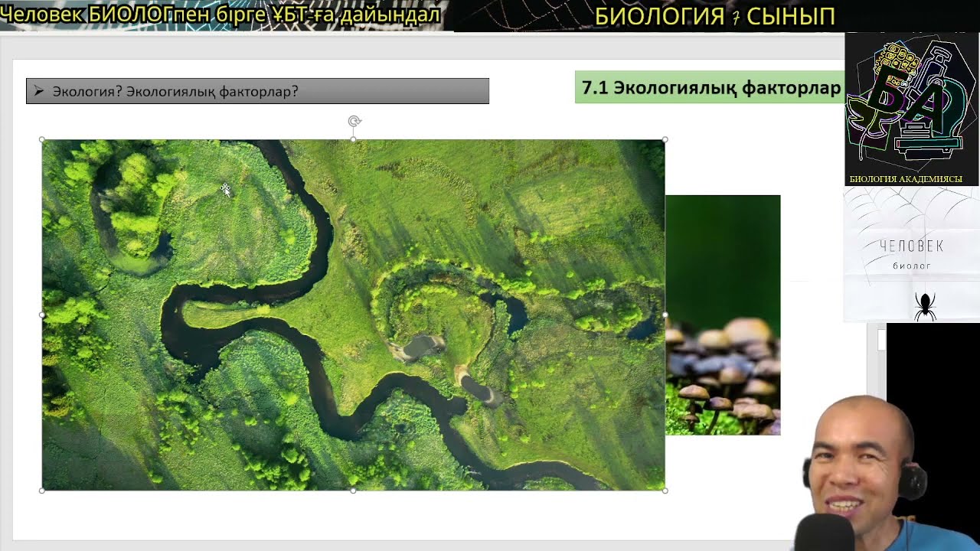This screenshot has height=551, width=980.
Task: Click the bottom-center resize handle of the river image
Action: click(353, 491)
